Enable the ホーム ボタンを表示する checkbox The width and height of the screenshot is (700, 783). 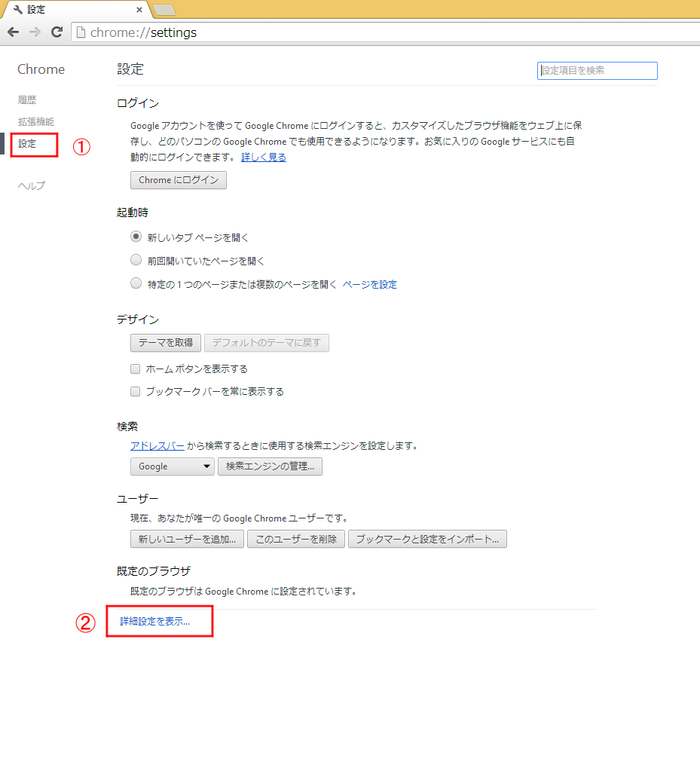coord(135,369)
